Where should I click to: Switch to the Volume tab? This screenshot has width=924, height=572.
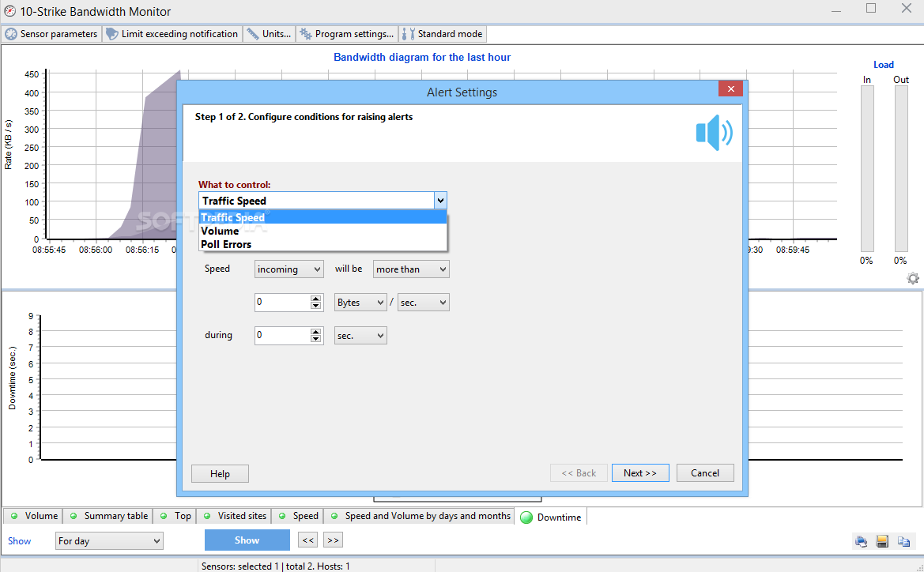(33, 516)
